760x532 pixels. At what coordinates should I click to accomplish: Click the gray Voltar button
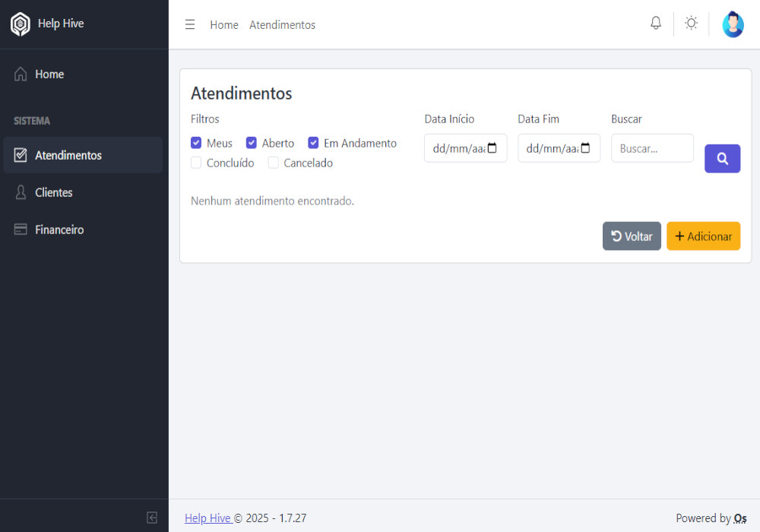point(632,236)
